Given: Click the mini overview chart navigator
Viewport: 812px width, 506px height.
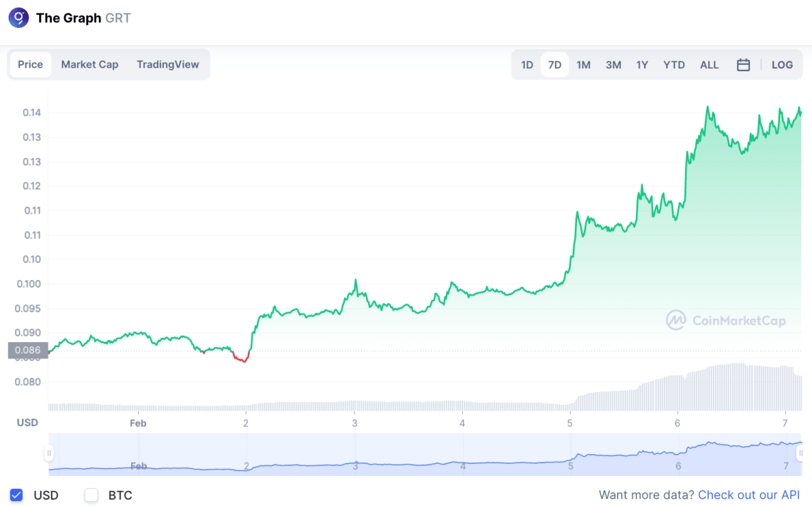Looking at the screenshot, I should [x=425, y=454].
